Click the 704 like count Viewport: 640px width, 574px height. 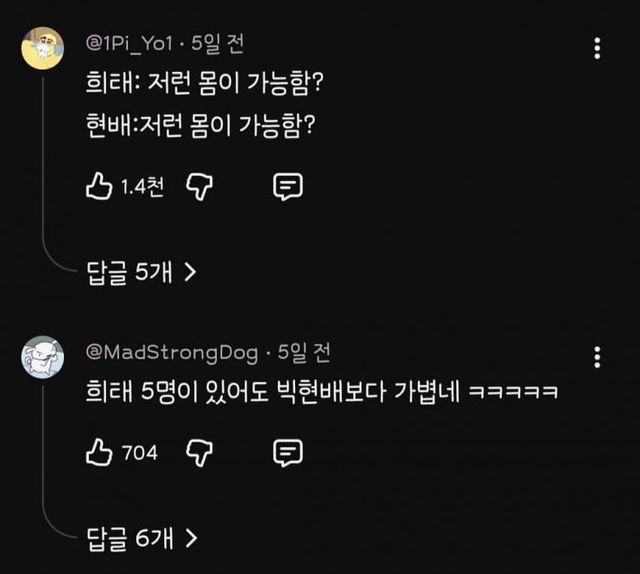coord(140,453)
